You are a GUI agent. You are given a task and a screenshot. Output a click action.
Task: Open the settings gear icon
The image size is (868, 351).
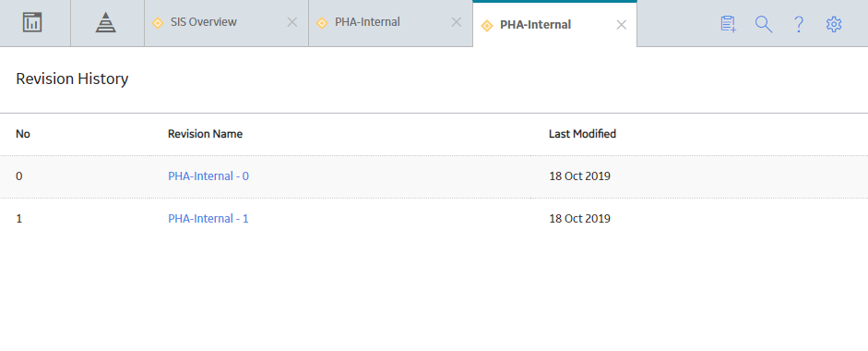click(x=834, y=24)
